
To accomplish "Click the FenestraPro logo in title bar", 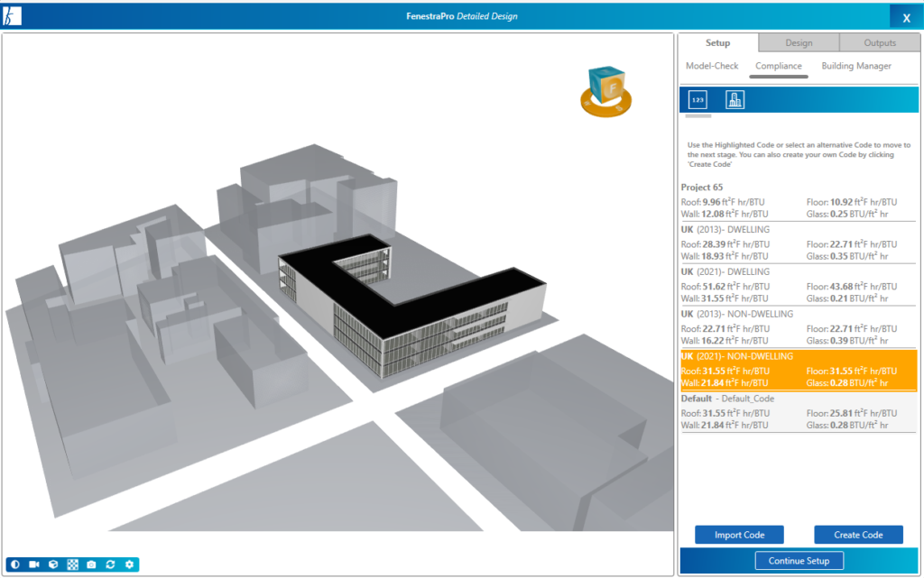I will (12, 16).
